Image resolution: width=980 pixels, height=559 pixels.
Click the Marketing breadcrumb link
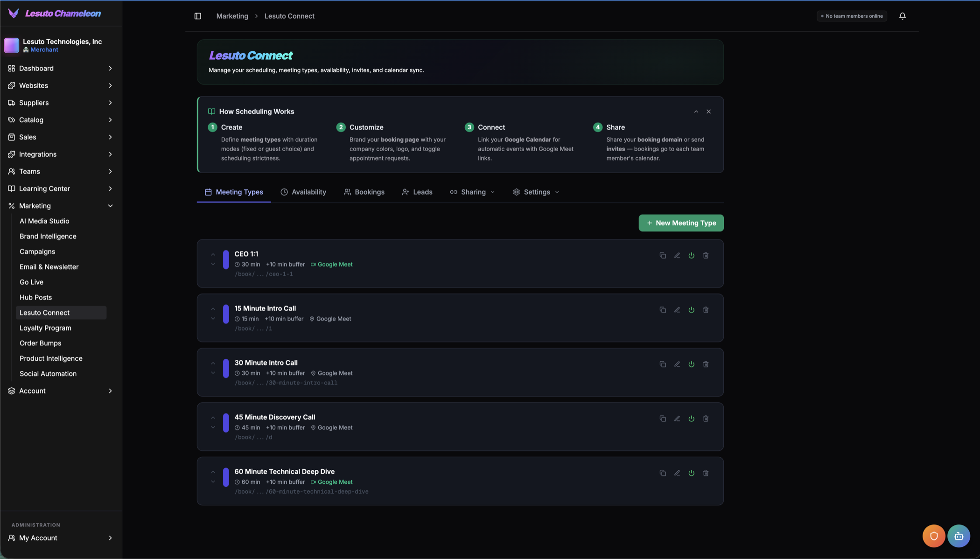232,15
